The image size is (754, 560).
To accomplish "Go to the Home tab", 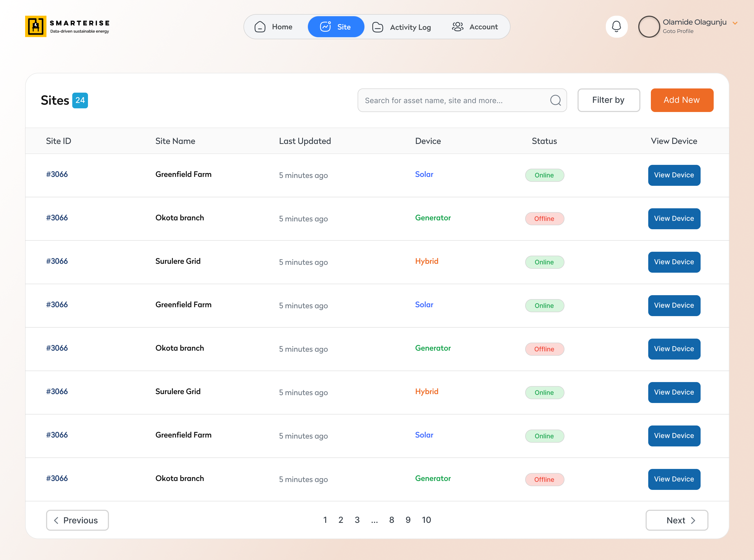I will [274, 27].
